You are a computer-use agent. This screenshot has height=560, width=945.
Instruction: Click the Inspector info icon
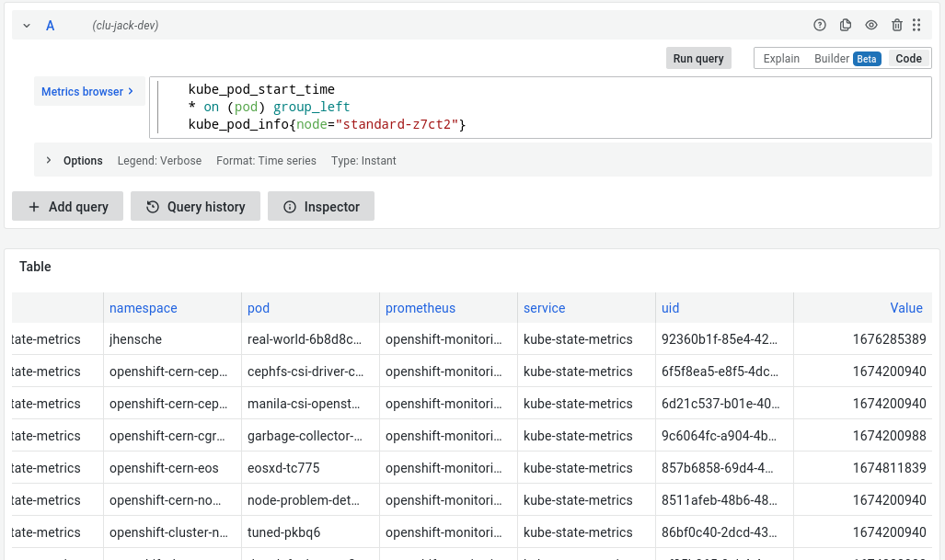(x=290, y=207)
